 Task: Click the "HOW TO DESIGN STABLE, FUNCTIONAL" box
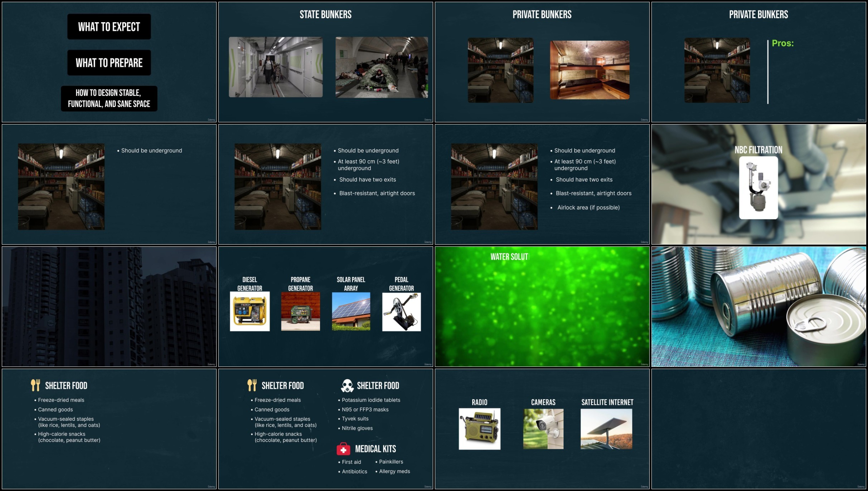tap(109, 98)
